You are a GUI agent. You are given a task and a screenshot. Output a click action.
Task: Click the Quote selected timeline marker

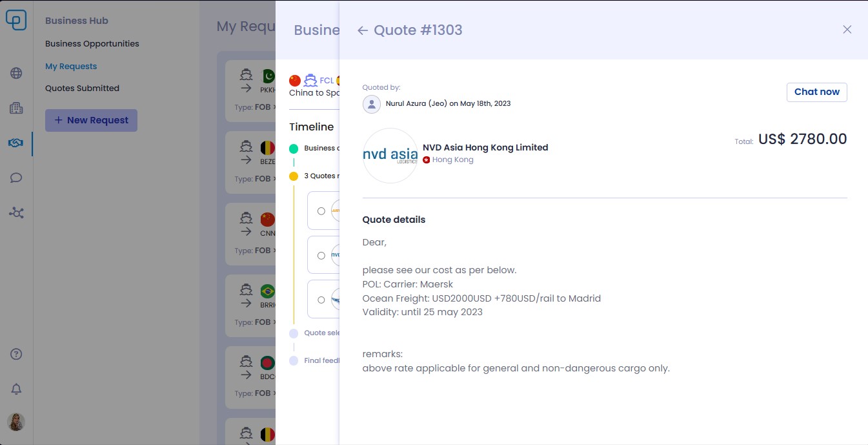pyautogui.click(x=294, y=333)
